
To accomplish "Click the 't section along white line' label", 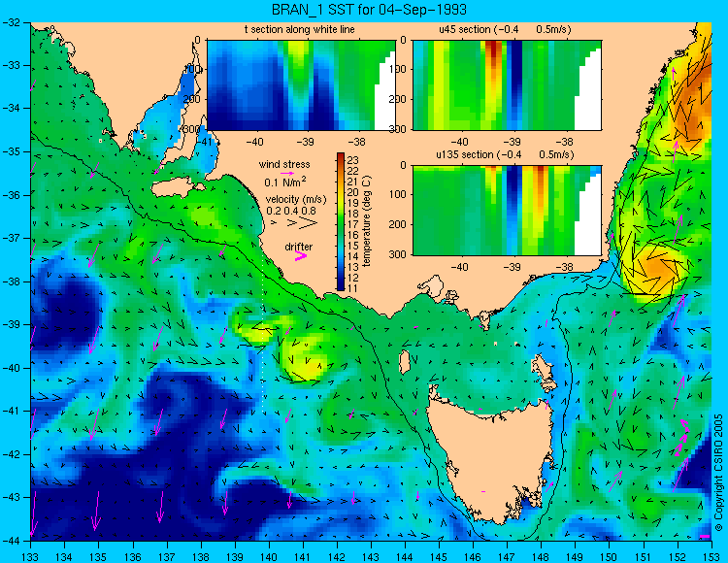I will (x=300, y=29).
